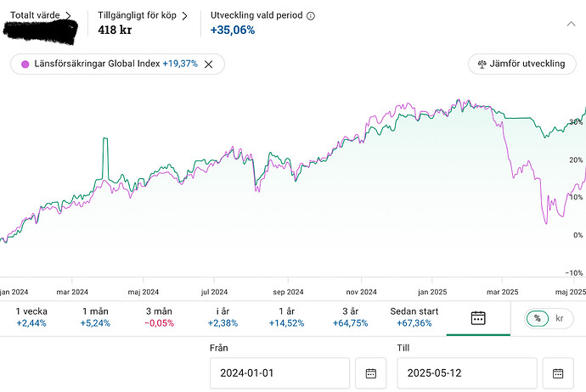This screenshot has height=392, width=586.
Task: Collapse the chart panel with top-right chevron
Action: (x=572, y=25)
